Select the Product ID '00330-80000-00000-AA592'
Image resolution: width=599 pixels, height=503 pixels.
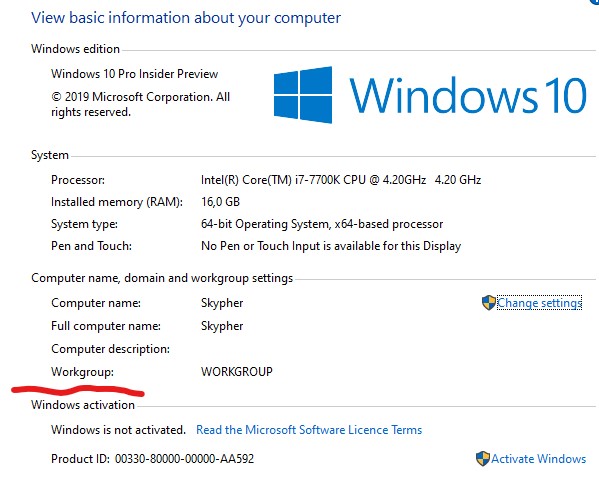(x=184, y=458)
